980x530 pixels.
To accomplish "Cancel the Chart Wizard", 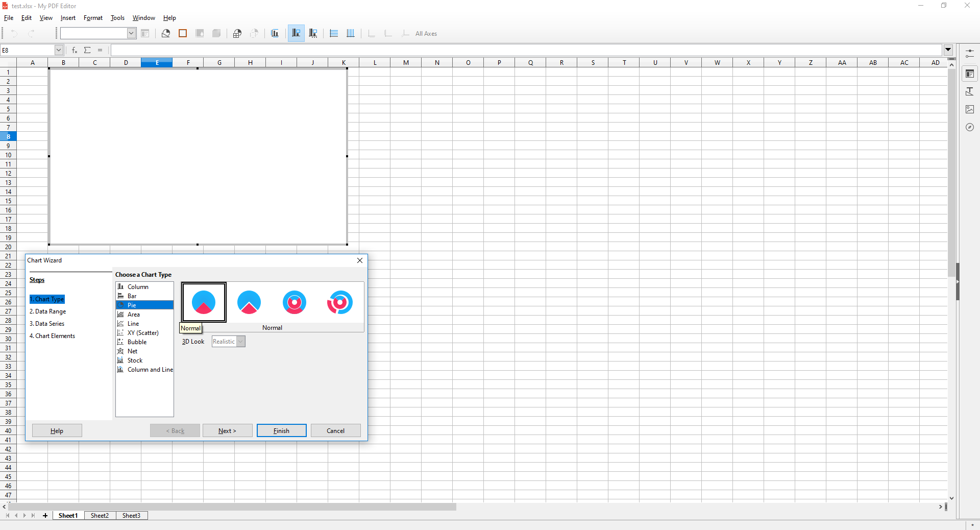I will point(336,431).
